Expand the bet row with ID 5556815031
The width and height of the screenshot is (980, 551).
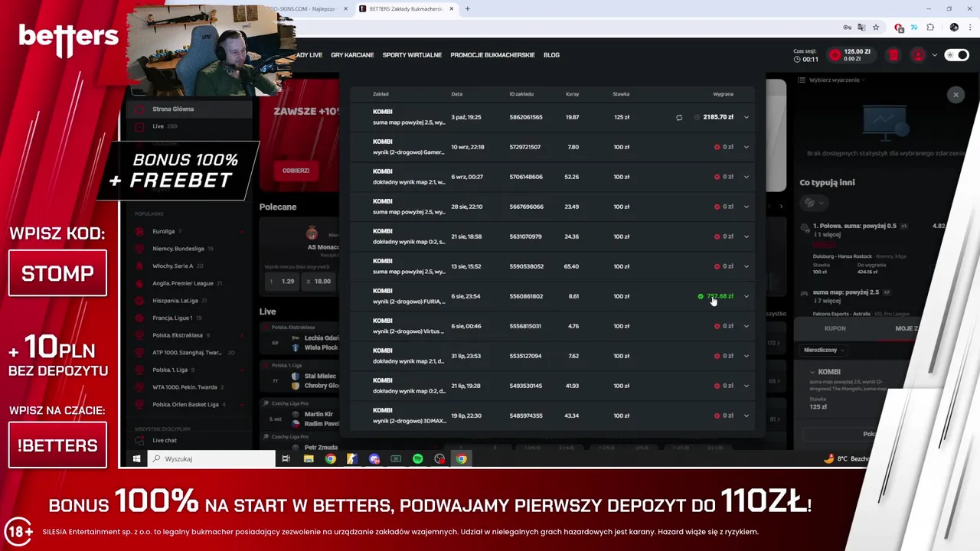pyautogui.click(x=746, y=326)
